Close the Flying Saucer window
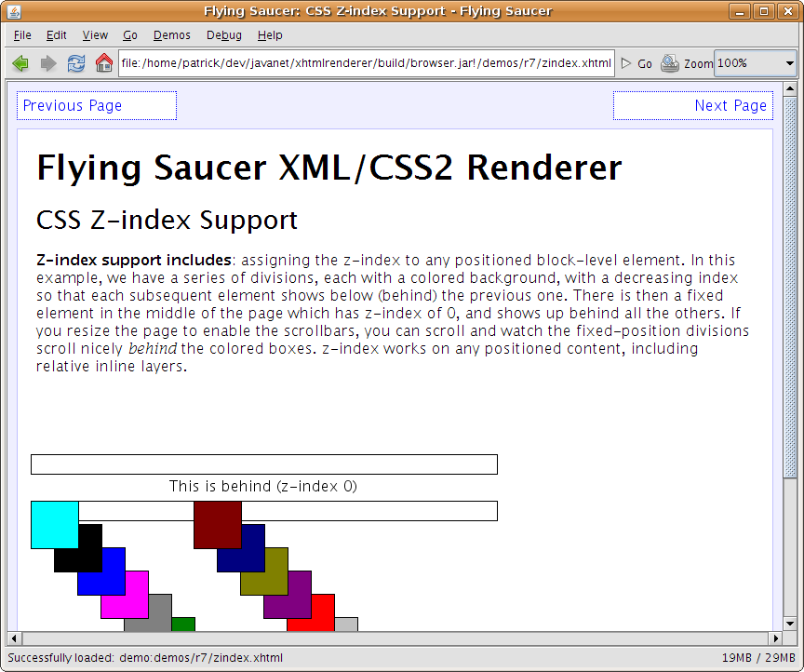804x672 pixels. [788, 11]
